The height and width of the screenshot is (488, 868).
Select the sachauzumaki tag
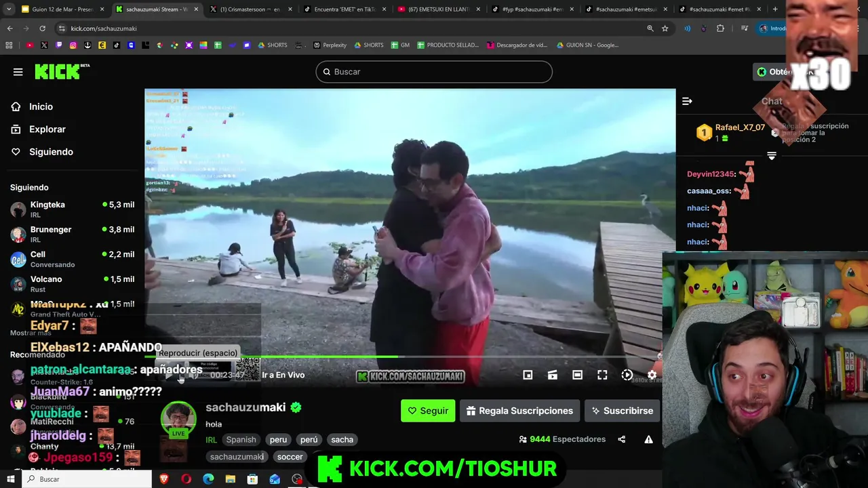[237, 457]
